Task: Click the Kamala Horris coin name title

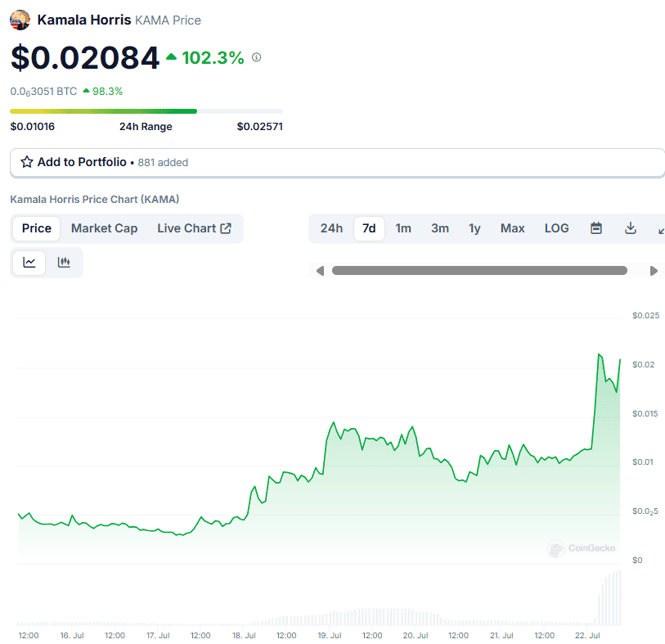Action: coord(84,20)
